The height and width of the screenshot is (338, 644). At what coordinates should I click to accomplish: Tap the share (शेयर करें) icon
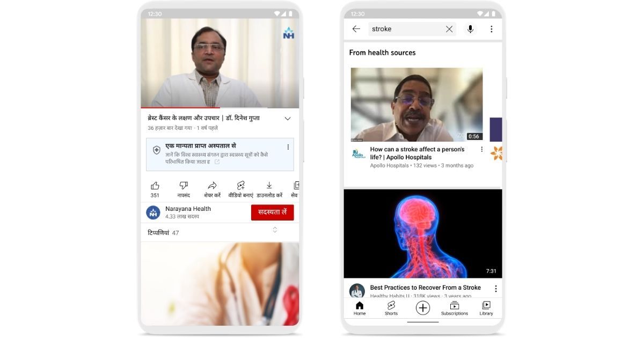click(x=212, y=186)
